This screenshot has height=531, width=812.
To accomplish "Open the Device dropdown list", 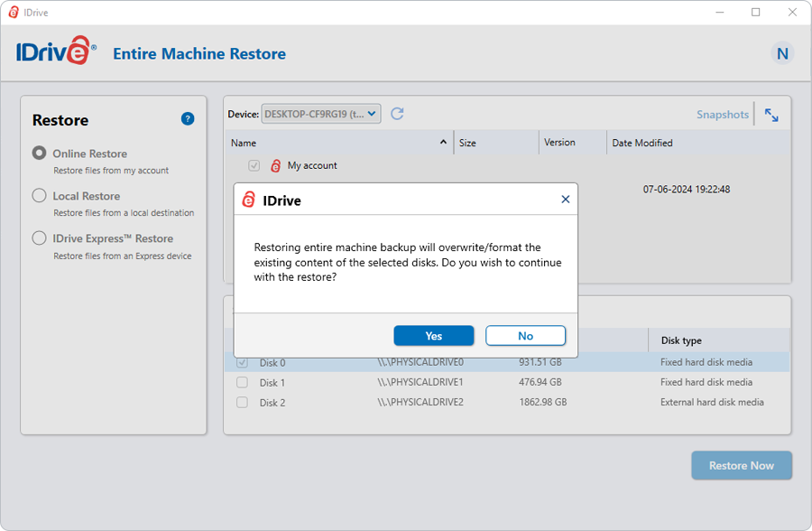I will [x=321, y=114].
